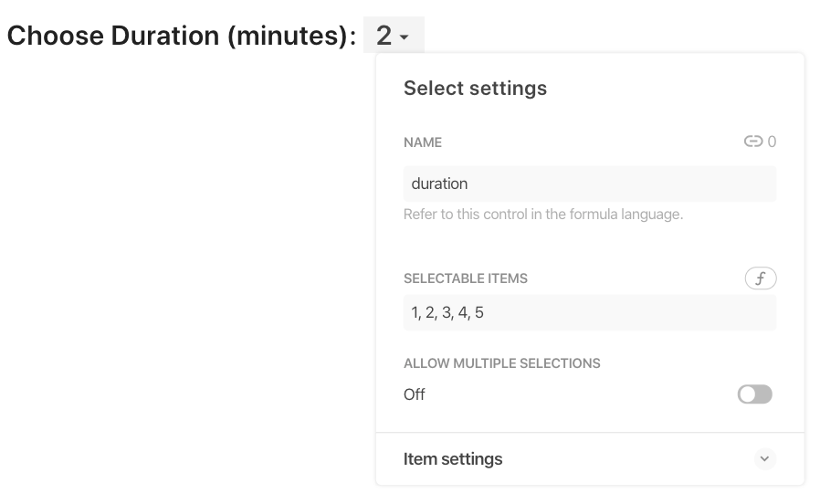The width and height of the screenshot is (820, 504).
Task: Select the current value 2 in the duration control
Action: pyautogui.click(x=384, y=36)
